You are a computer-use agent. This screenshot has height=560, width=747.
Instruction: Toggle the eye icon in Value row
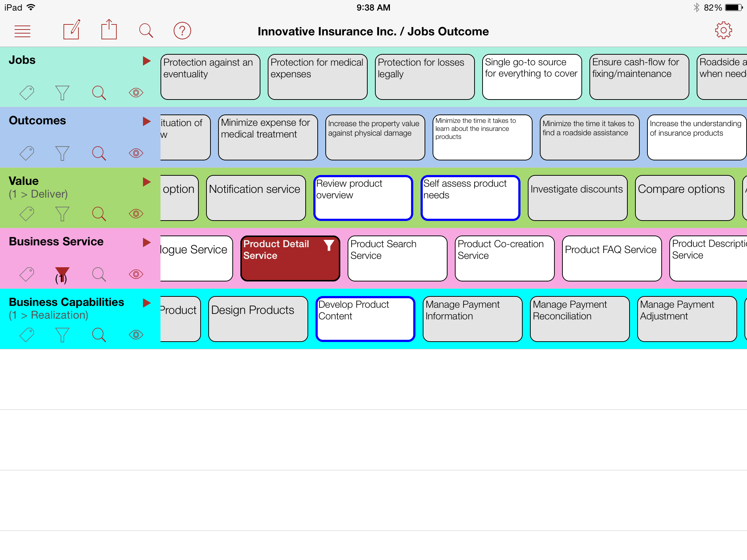tap(136, 214)
